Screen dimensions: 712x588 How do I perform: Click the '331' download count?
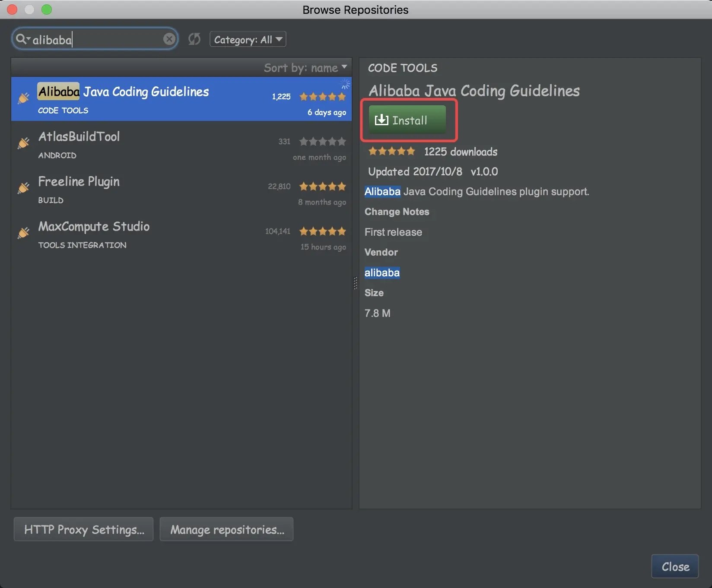[284, 142]
